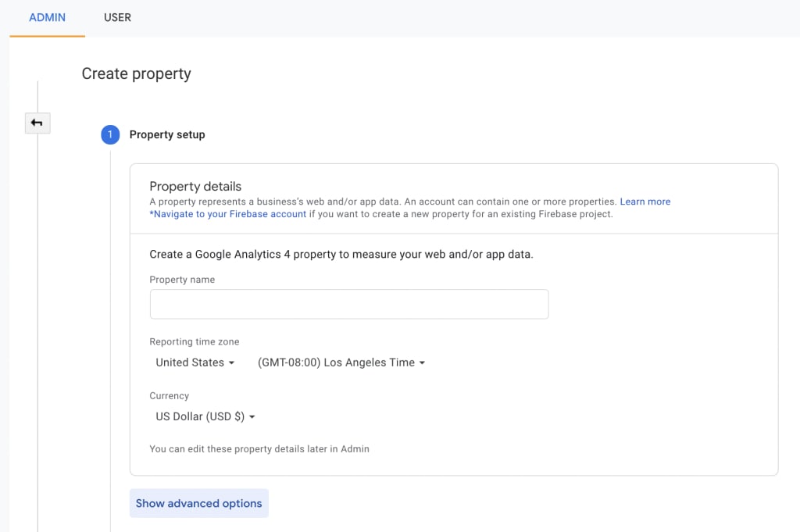The height and width of the screenshot is (532, 800).
Task: Open the Los Angeles Time zone dropdown
Action: click(341, 362)
